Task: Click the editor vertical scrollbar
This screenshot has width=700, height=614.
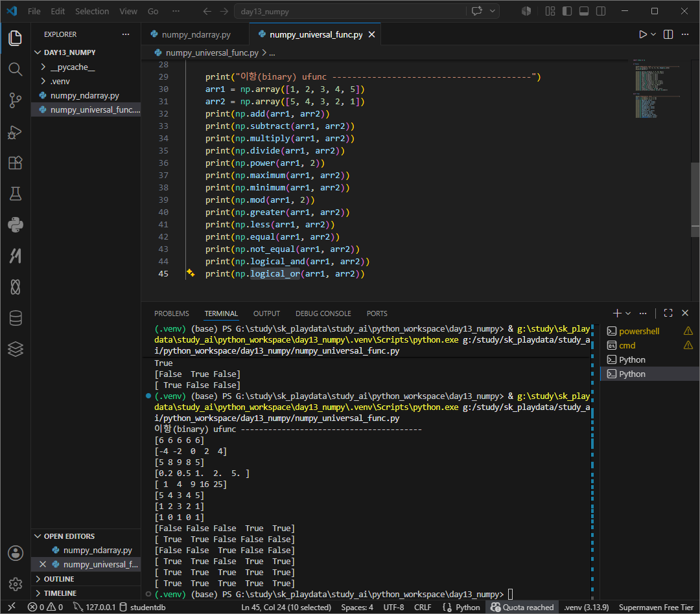Action: pyautogui.click(x=695, y=199)
